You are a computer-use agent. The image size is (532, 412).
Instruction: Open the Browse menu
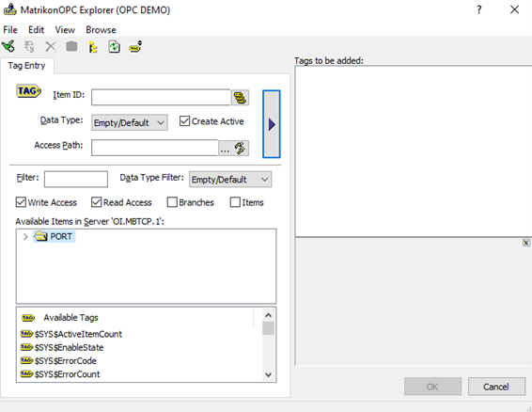pos(101,30)
